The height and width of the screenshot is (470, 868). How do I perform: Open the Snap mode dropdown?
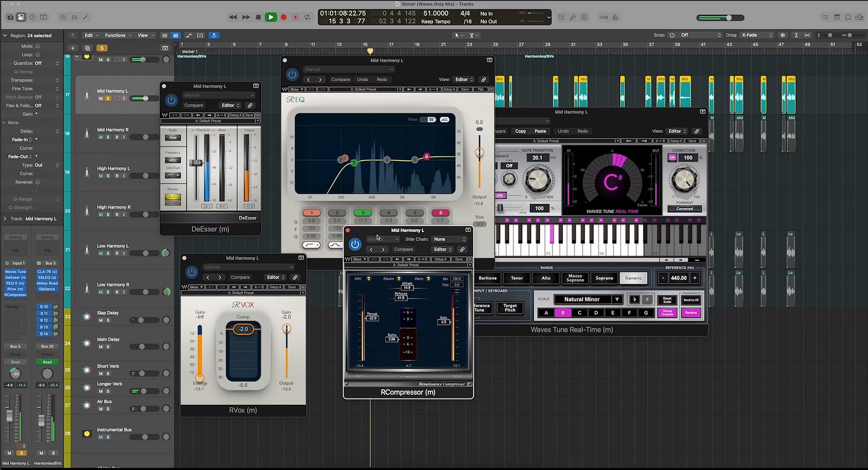tap(701, 35)
